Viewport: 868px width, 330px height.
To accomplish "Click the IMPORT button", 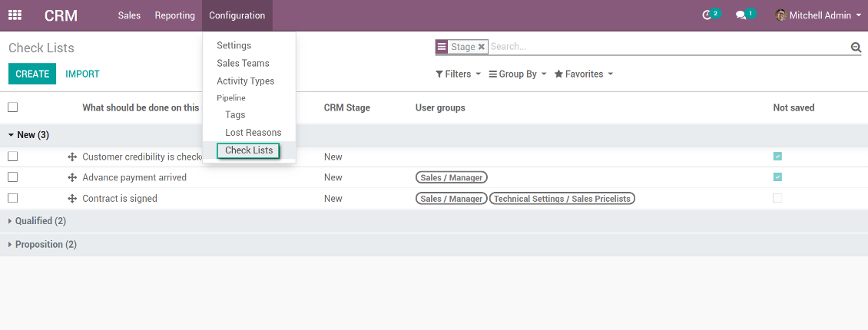I will pos(82,74).
